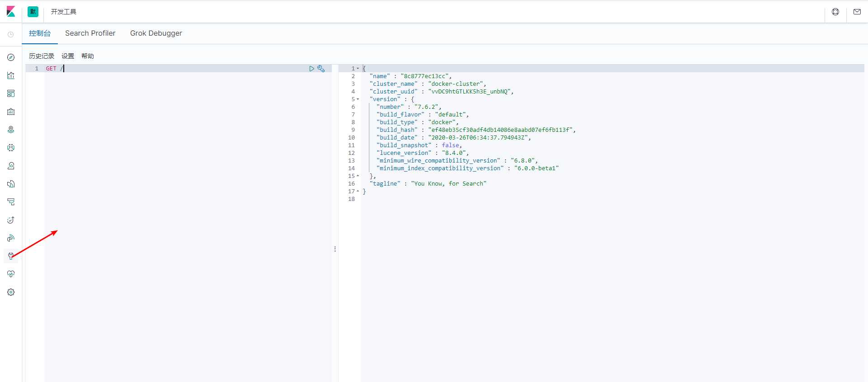
Task: Run the request with the play icon
Action: 311,69
